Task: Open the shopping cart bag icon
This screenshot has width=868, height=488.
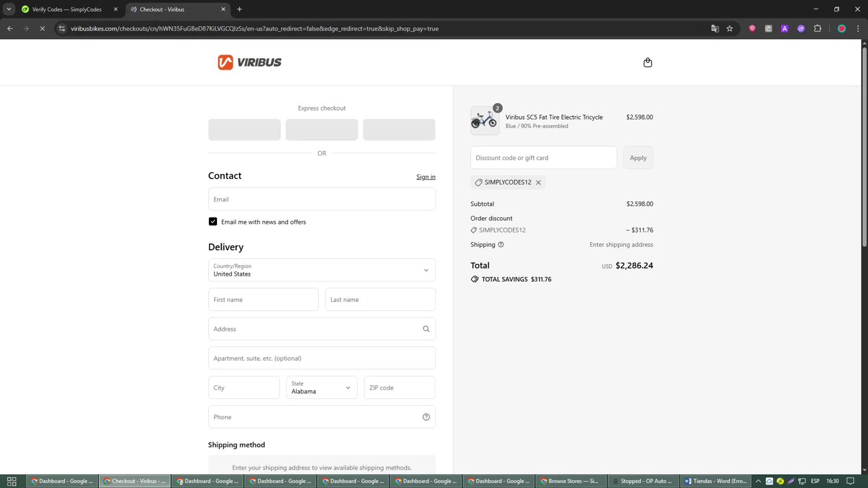Action: 648,62
